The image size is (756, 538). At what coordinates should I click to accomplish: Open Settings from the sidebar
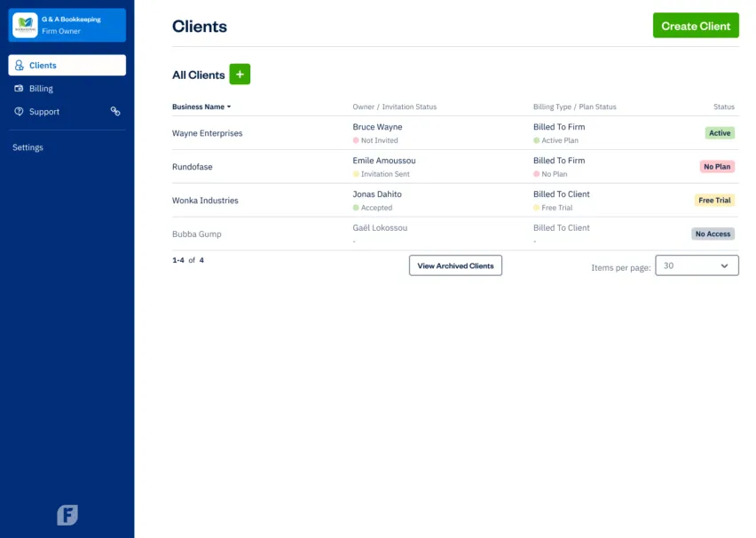point(28,147)
